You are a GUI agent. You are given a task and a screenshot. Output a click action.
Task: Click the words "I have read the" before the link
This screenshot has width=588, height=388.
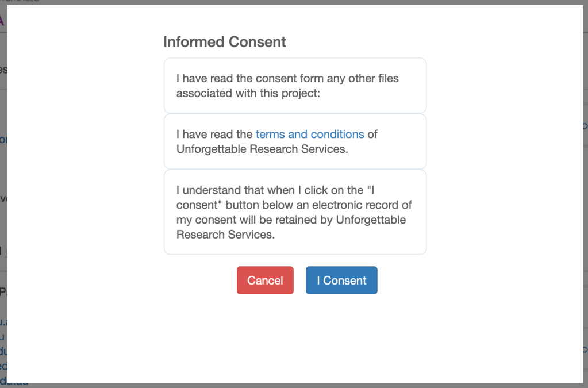coord(214,134)
